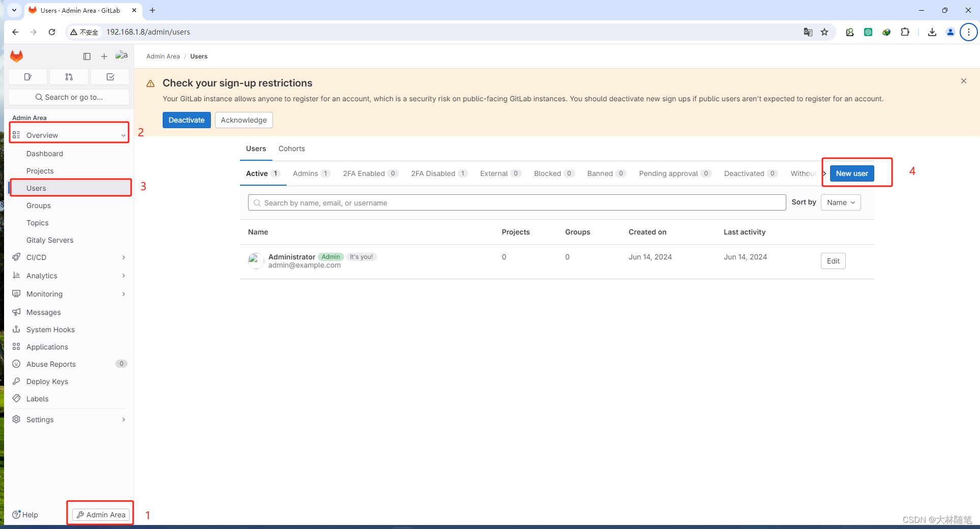Open Chrome downloads icon
This screenshot has height=529, width=980.
pos(932,32)
